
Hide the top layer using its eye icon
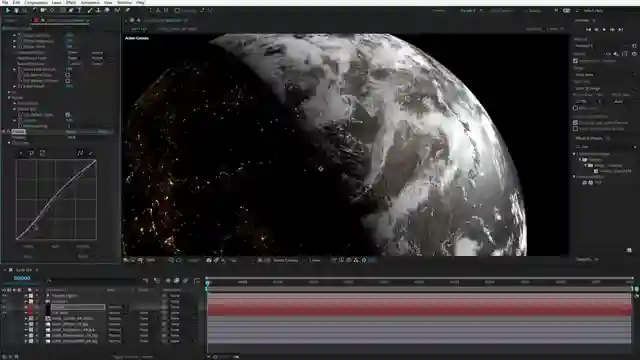tap(4, 295)
